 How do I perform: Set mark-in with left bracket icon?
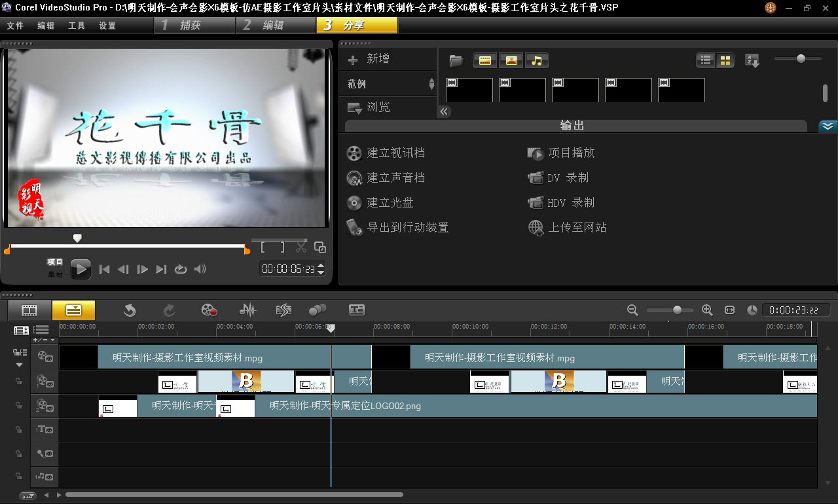(263, 247)
